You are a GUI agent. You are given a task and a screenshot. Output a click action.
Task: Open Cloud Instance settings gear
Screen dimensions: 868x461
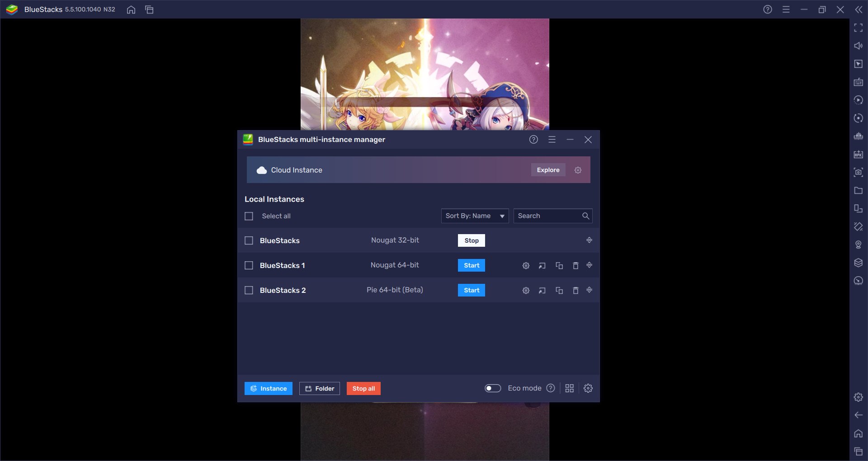[578, 170]
